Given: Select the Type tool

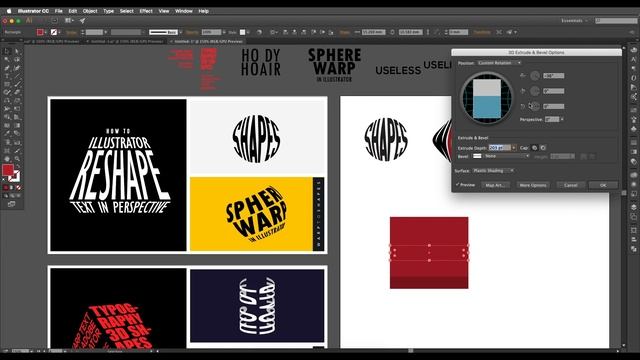Looking at the screenshot, I should tap(7, 76).
